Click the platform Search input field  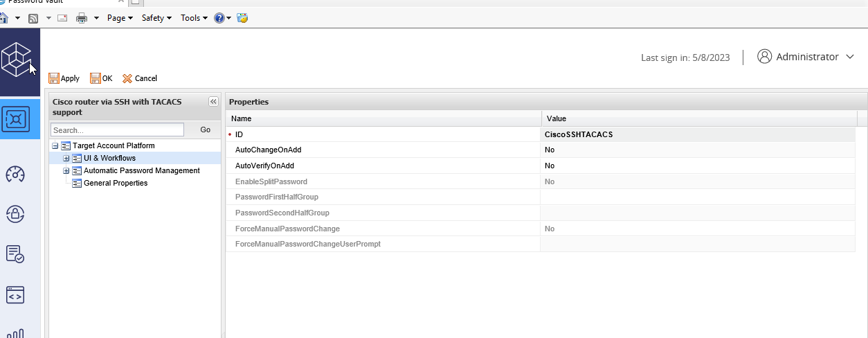(x=117, y=130)
